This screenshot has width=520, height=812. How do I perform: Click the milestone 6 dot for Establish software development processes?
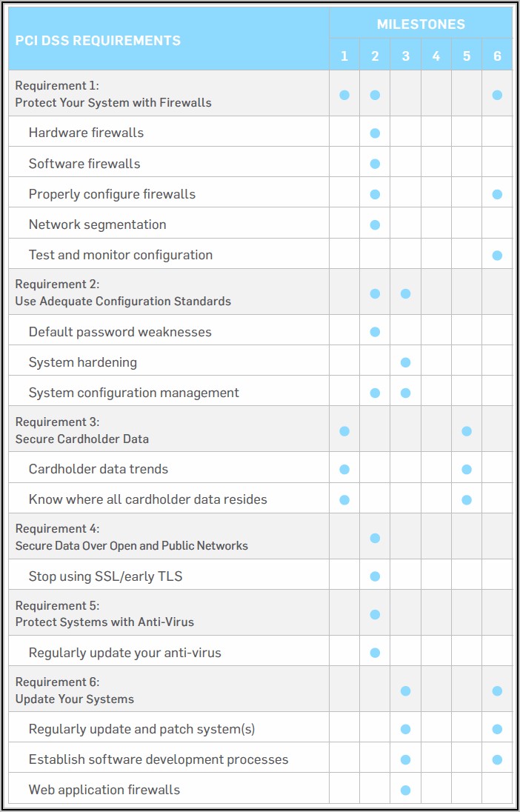pos(497,759)
